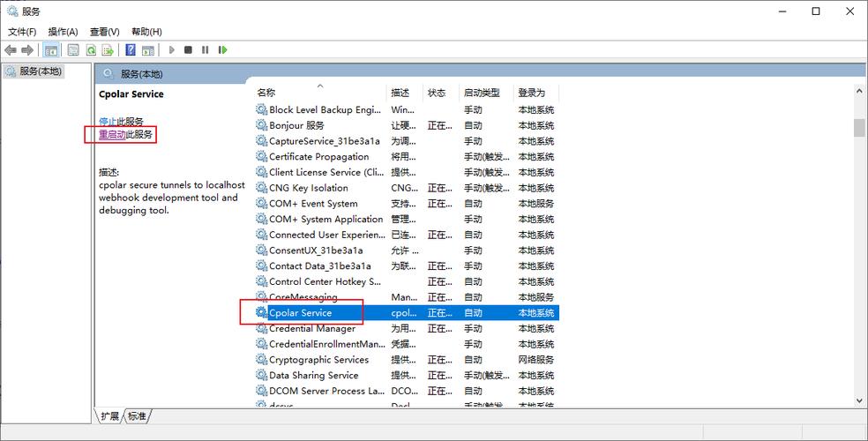Click the 停止 service link
Viewport: 868px width, 441px height.
[108, 122]
